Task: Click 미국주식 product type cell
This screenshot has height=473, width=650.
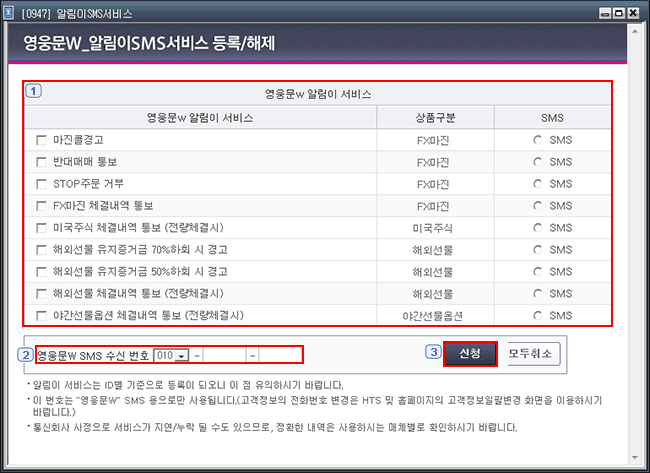Action: point(433,228)
